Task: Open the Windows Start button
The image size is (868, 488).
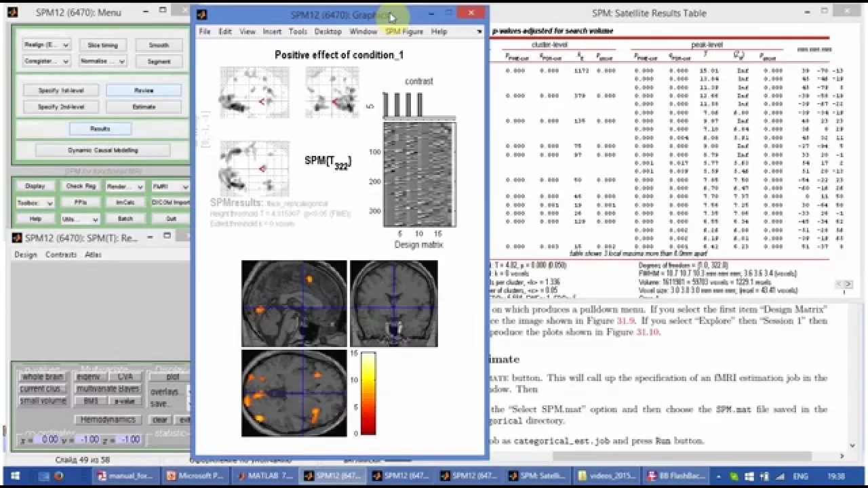Action: [15, 476]
